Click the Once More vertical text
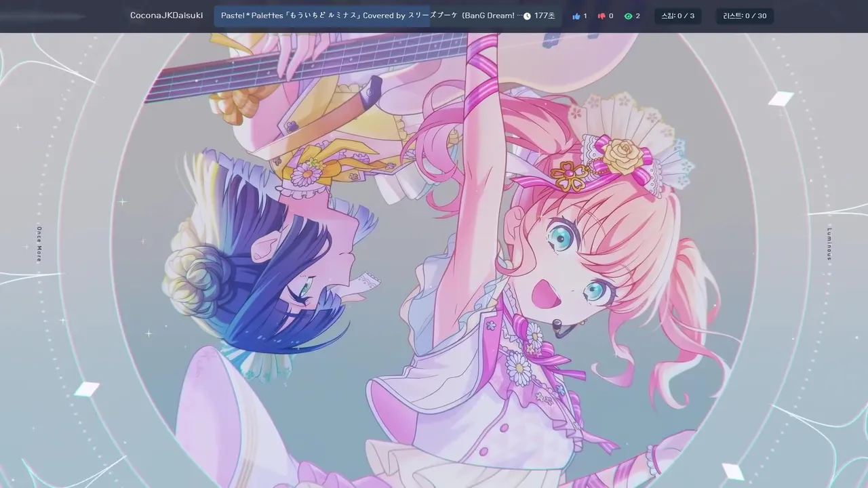 (39, 244)
